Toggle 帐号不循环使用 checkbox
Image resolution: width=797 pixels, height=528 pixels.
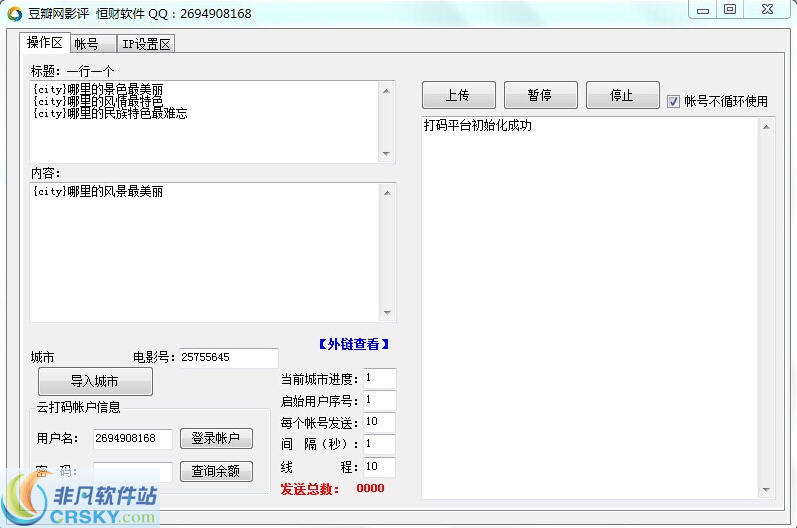[673, 102]
